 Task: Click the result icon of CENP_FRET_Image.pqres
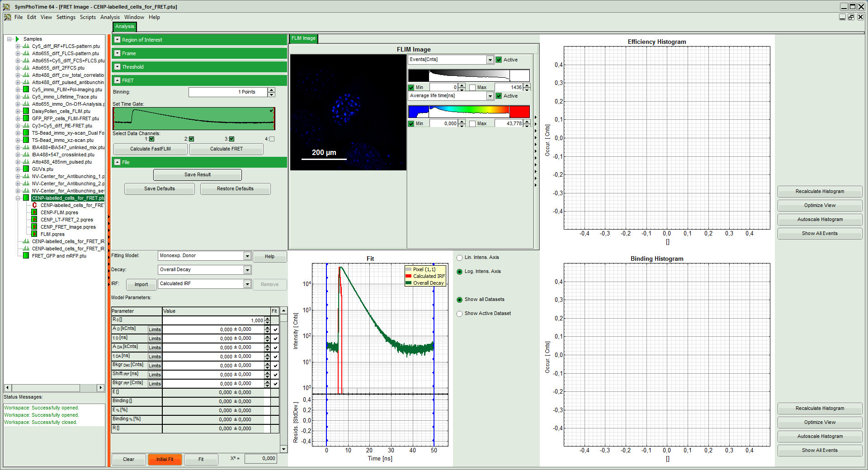(34, 227)
